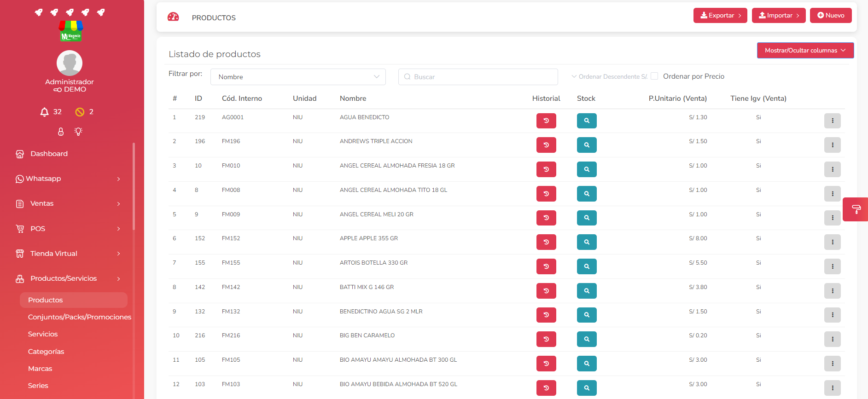This screenshot has height=399, width=868.
Task: Click the sidebar vertical scrollbar
Action: pyautogui.click(x=134, y=186)
